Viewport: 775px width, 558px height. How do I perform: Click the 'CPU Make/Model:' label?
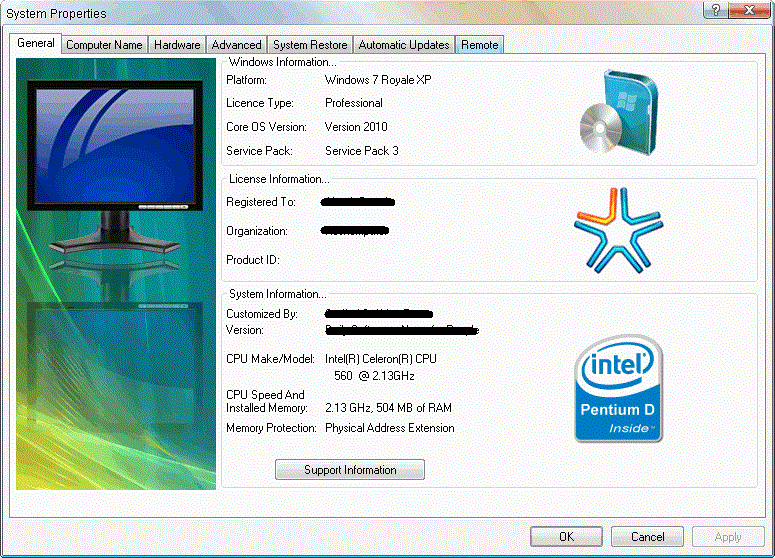270,359
